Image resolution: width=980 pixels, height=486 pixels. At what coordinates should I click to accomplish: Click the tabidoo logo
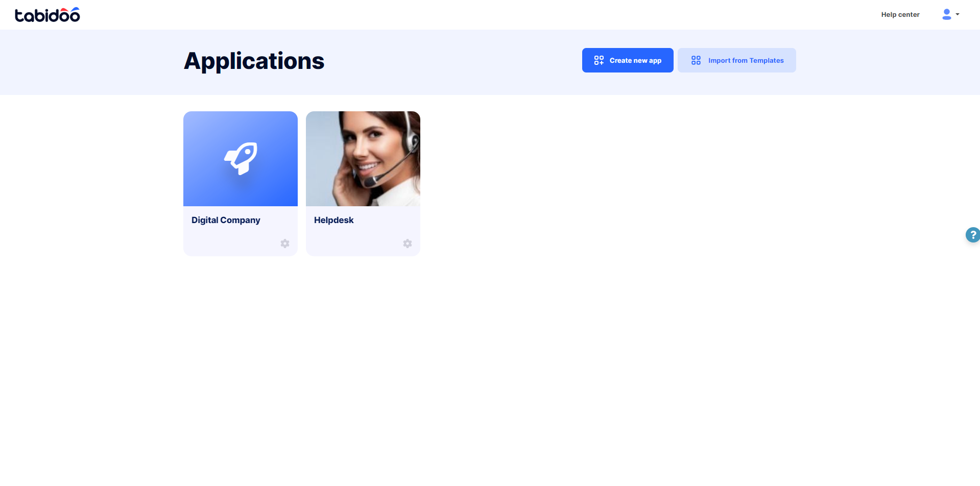pyautogui.click(x=47, y=15)
